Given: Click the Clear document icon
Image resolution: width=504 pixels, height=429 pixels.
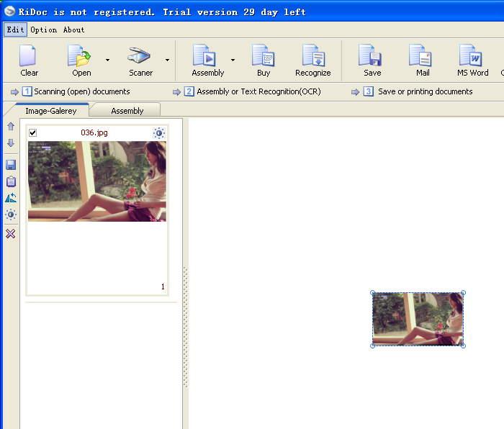Looking at the screenshot, I should (x=29, y=57).
